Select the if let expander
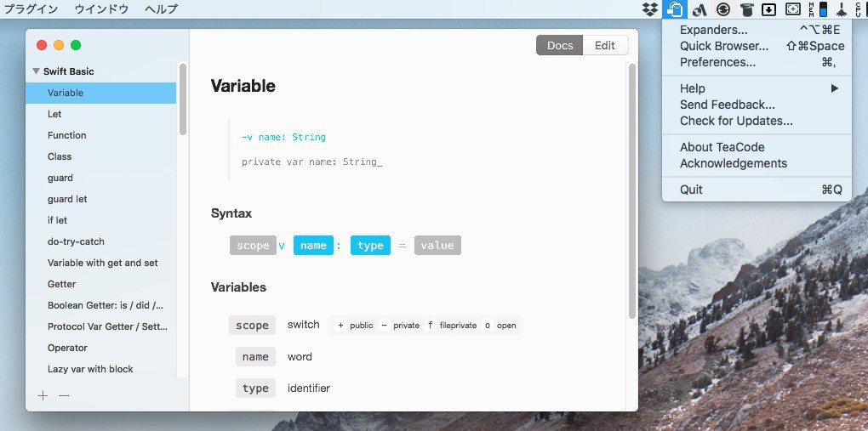 tap(100, 220)
